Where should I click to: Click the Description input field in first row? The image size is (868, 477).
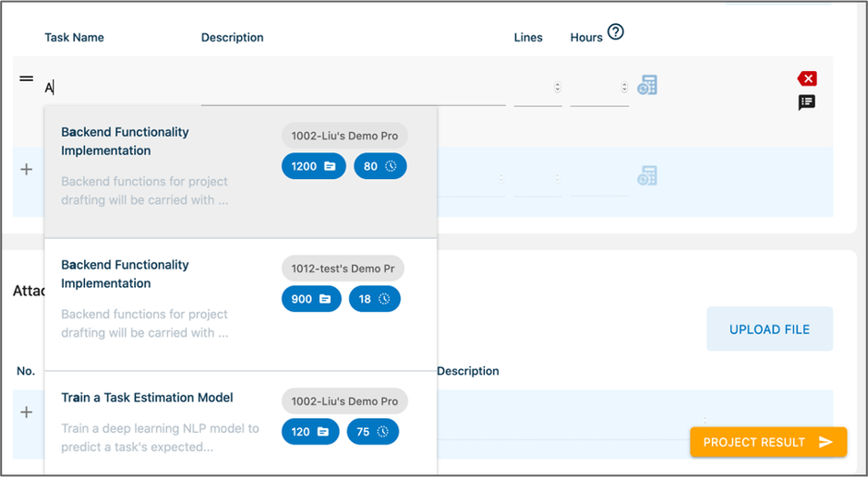point(353,88)
